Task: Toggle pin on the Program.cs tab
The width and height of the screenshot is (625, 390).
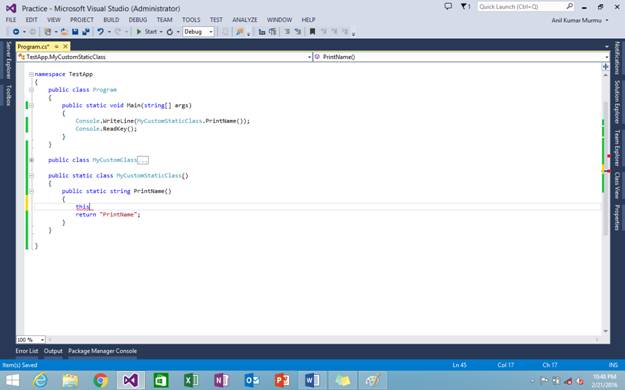Action: pyautogui.click(x=57, y=47)
